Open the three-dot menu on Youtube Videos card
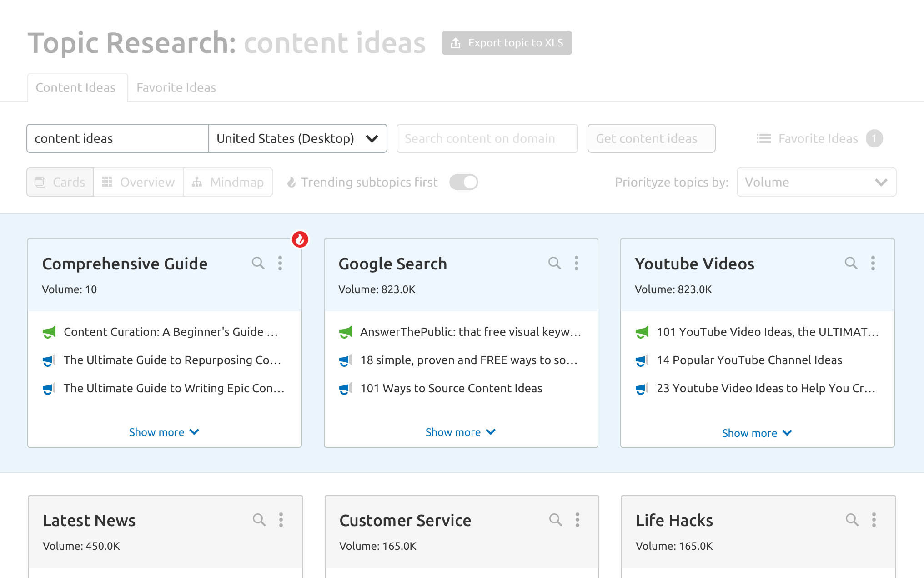This screenshot has height=578, width=924. pos(873,263)
